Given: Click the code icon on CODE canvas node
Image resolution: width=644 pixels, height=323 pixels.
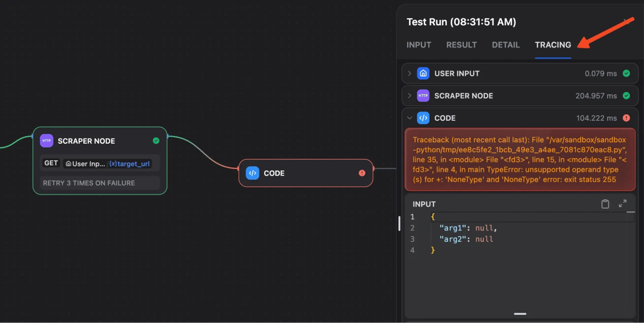Looking at the screenshot, I should [252, 173].
